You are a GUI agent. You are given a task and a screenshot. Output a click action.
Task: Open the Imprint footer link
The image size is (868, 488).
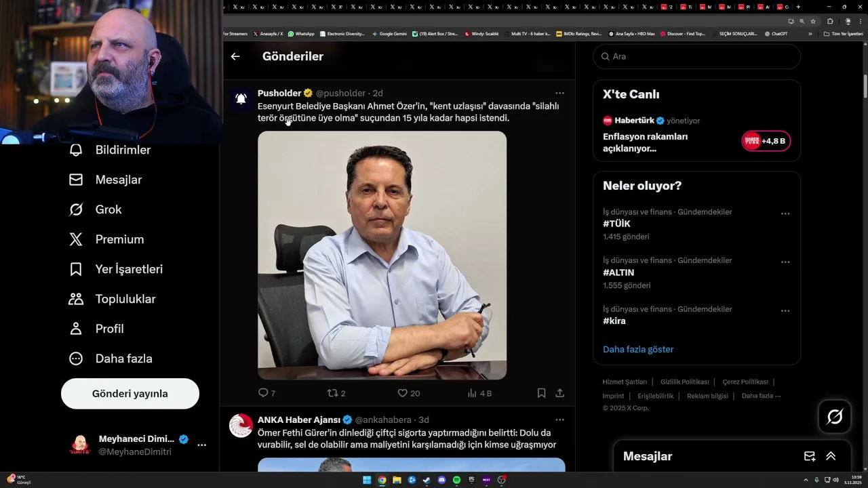[613, 396]
